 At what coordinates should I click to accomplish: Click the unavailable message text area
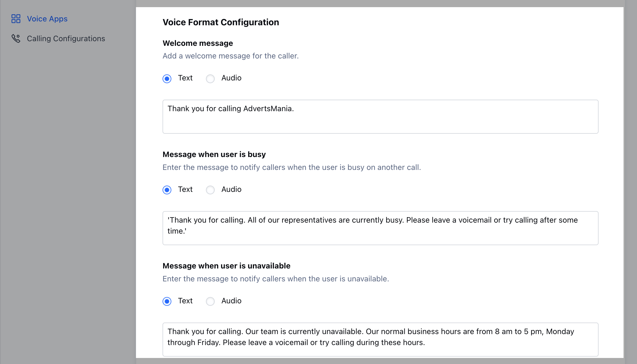(380, 340)
